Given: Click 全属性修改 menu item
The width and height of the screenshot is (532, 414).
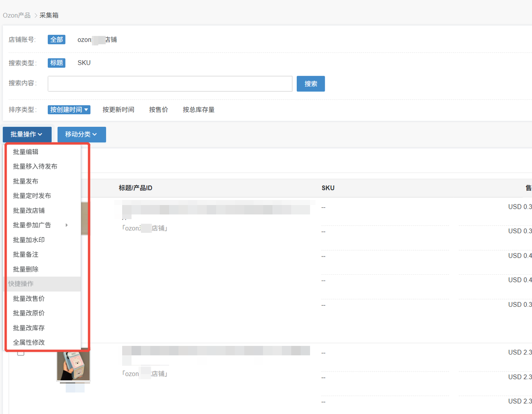Looking at the screenshot, I should coord(29,343).
